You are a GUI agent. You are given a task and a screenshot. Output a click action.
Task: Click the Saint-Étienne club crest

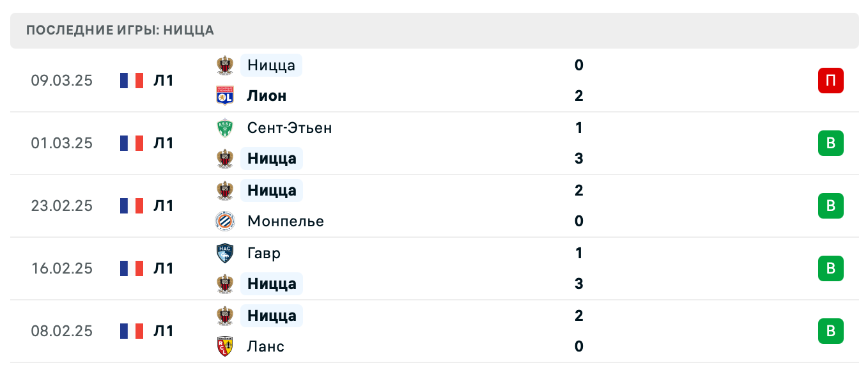(224, 127)
